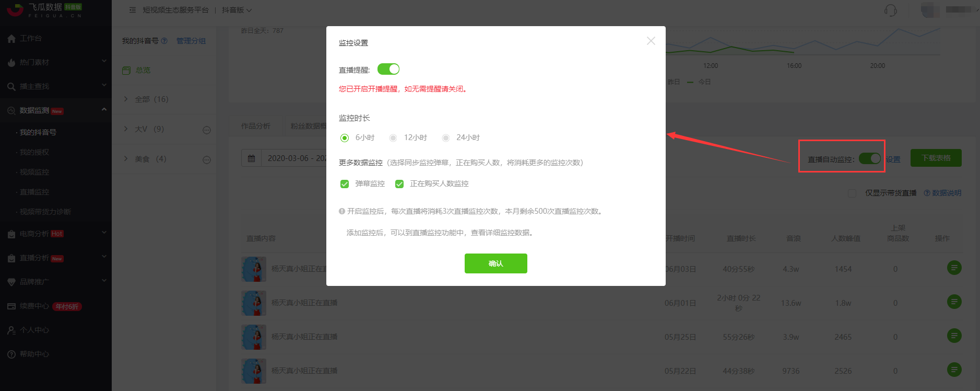Click the 个人中心 user icon
This screenshot has width=980, height=391.
pyautogui.click(x=11, y=330)
